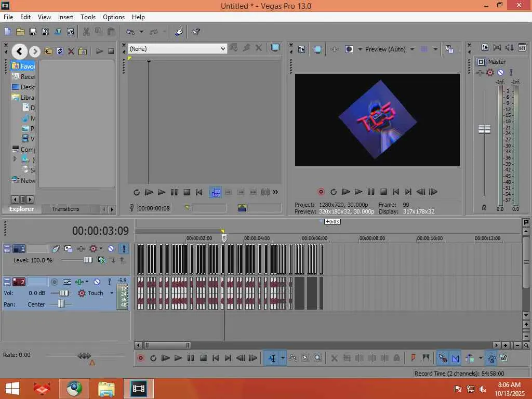Click the Explorer back arrow button
Viewport: 532px width, 399px height.
(x=19, y=51)
